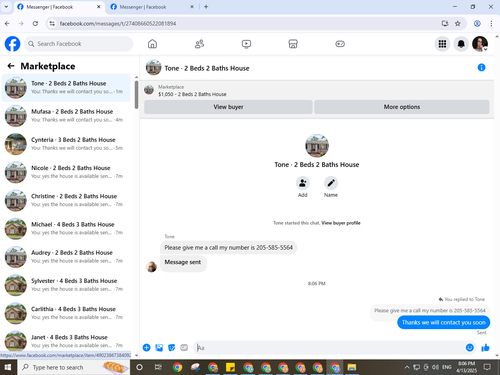Image resolution: width=500 pixels, height=375 pixels.
Task: Open Janet's 4 Beds 3 Baths House chat
Action: click(66, 341)
